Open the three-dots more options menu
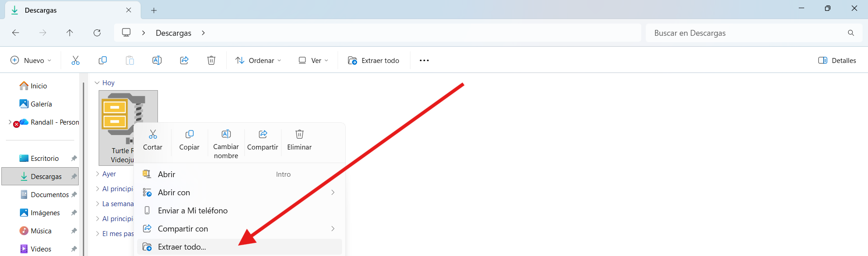 424,60
